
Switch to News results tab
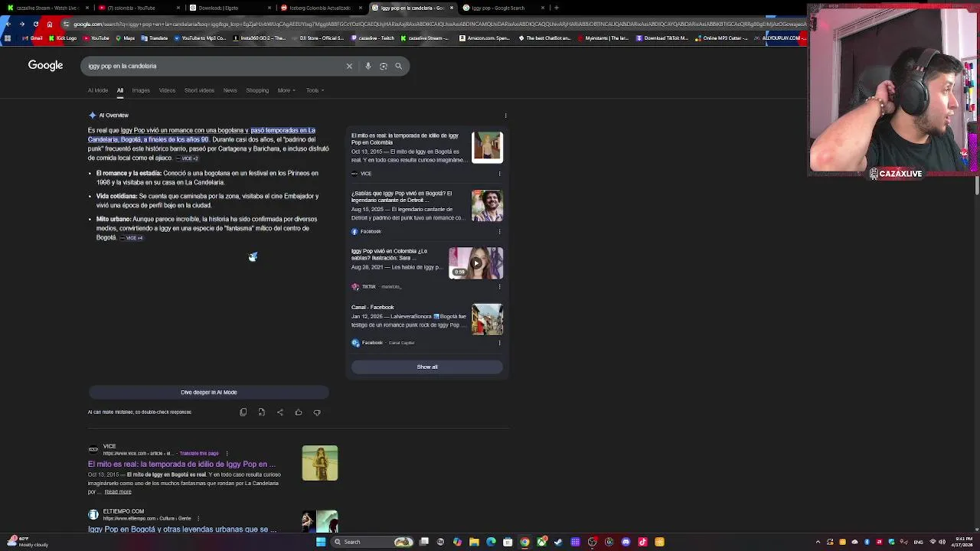(x=230, y=90)
